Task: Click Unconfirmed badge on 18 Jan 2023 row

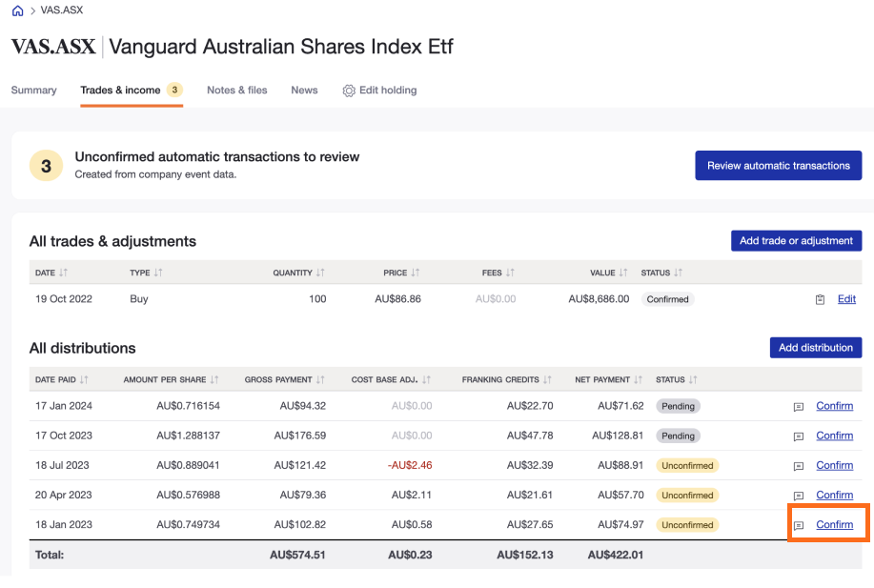Action: click(x=687, y=524)
